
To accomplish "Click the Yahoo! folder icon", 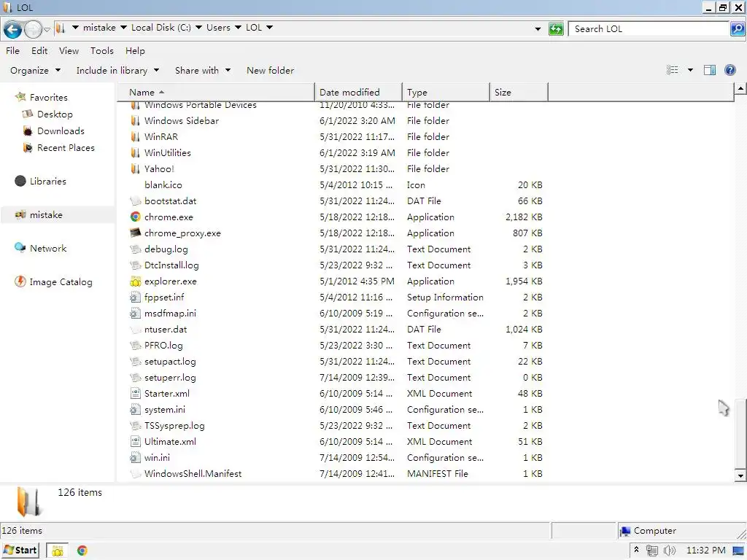I will pyautogui.click(x=135, y=168).
